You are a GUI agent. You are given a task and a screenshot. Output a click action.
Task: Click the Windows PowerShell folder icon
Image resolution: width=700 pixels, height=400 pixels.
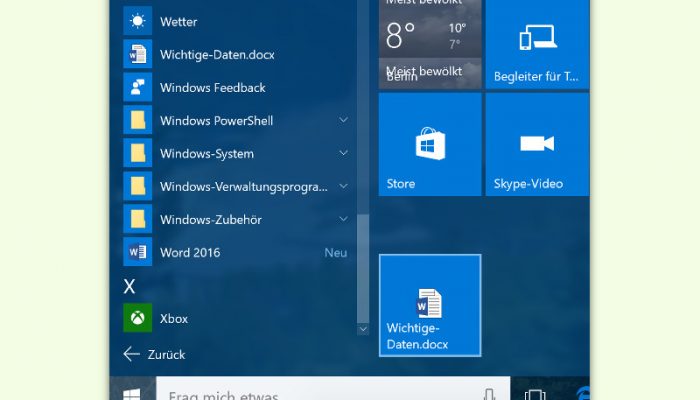point(138,120)
